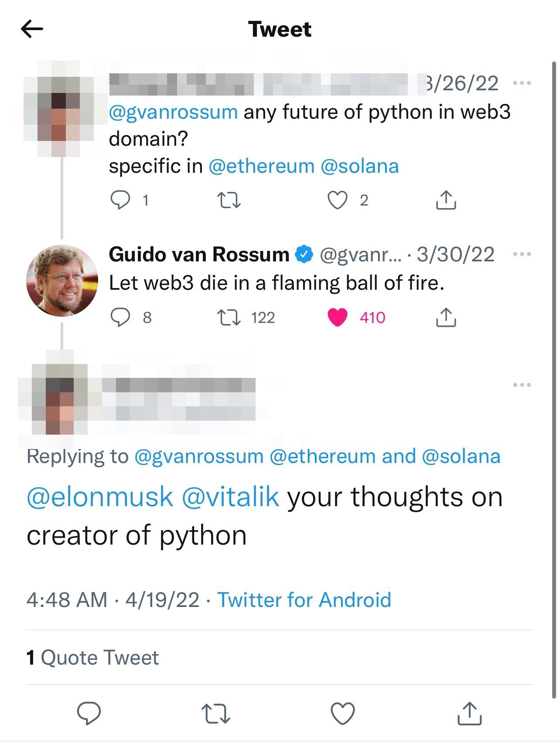Share the first tweet dated 3/26/22
560x744 pixels.
tap(446, 200)
